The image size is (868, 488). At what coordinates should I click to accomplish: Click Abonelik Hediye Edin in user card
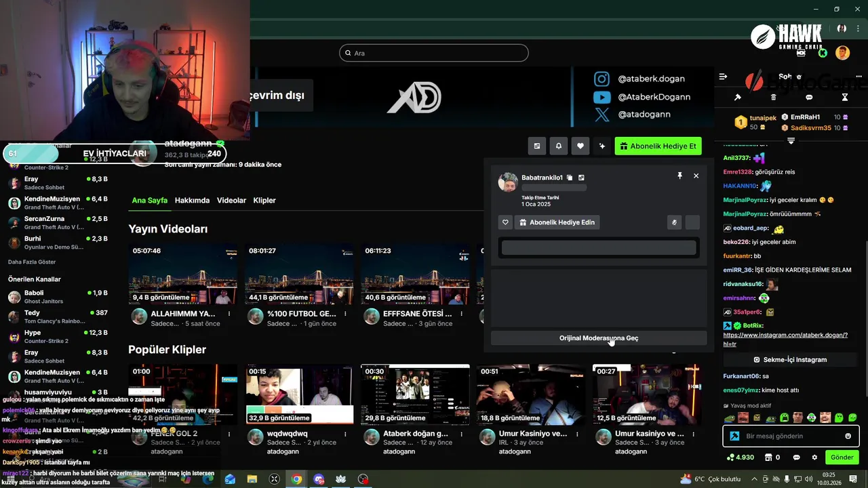click(557, 222)
